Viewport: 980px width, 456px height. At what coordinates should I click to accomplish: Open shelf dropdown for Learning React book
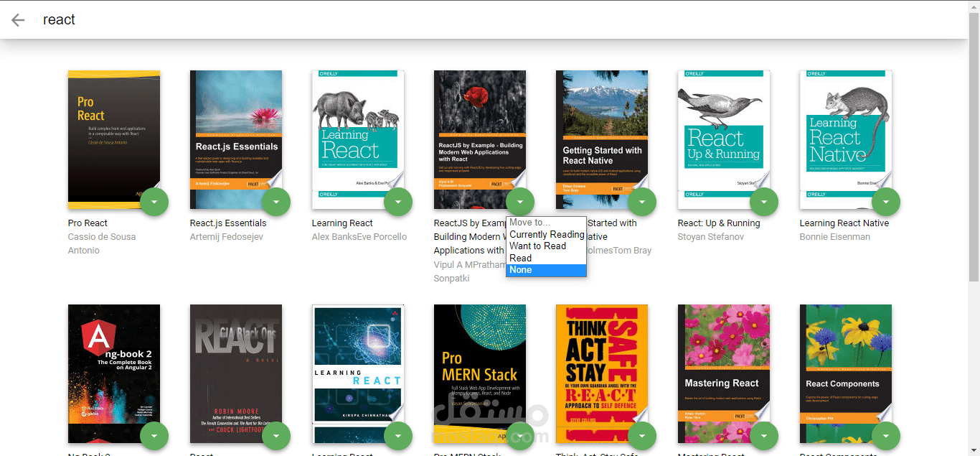[x=398, y=202]
